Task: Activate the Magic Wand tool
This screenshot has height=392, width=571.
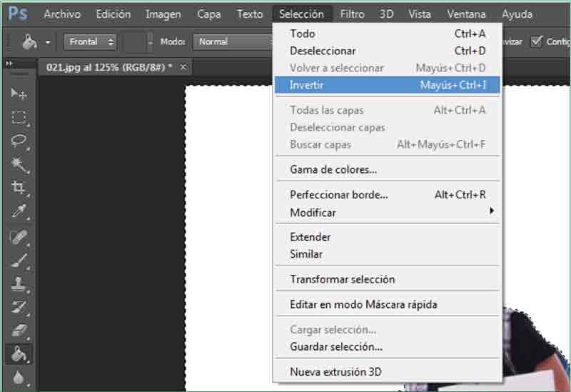Action: click(x=19, y=165)
